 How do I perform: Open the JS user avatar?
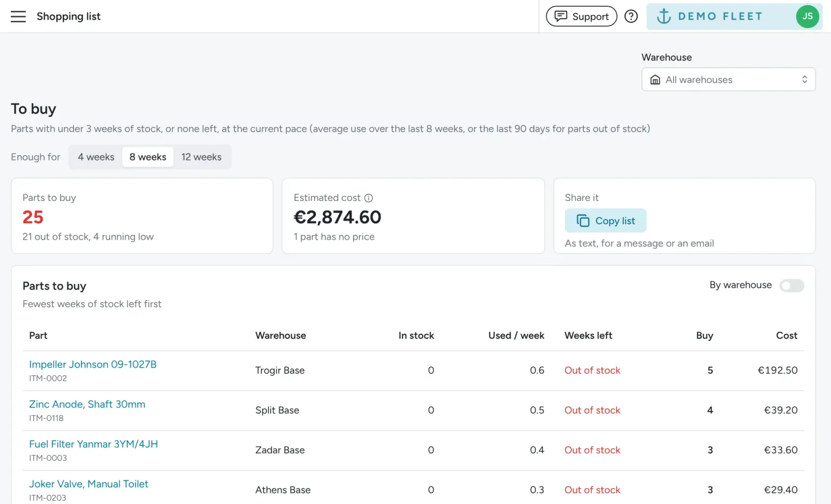[x=807, y=17]
